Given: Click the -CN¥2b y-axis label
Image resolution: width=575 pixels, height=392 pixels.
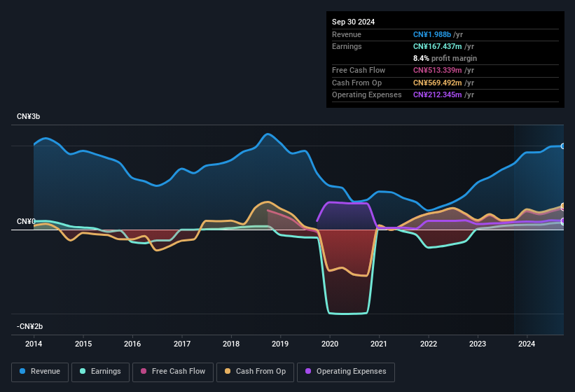Looking at the screenshot, I should tap(29, 326).
